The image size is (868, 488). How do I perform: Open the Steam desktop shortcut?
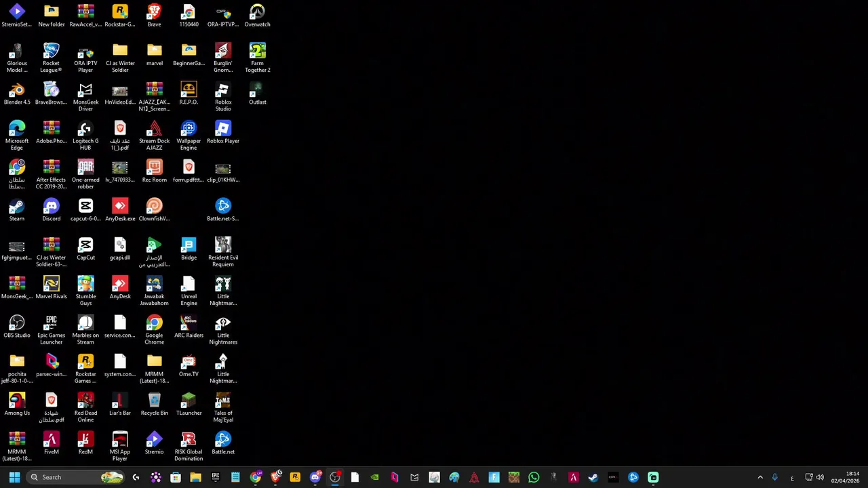click(x=17, y=210)
